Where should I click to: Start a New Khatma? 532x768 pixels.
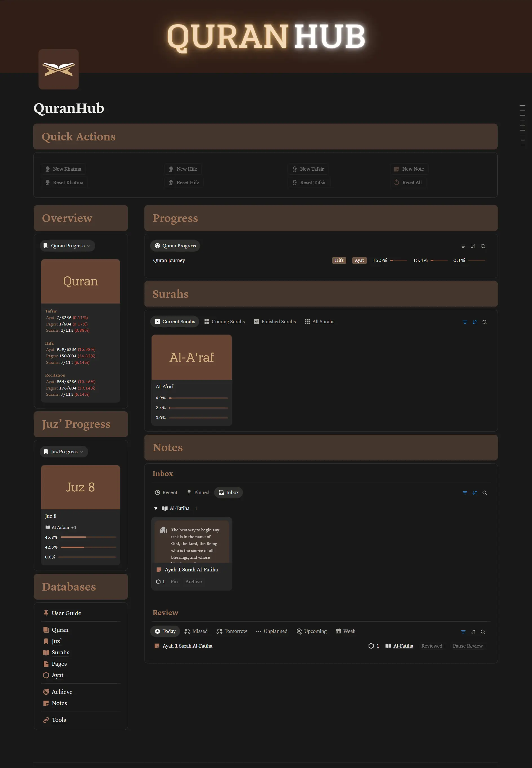(63, 169)
